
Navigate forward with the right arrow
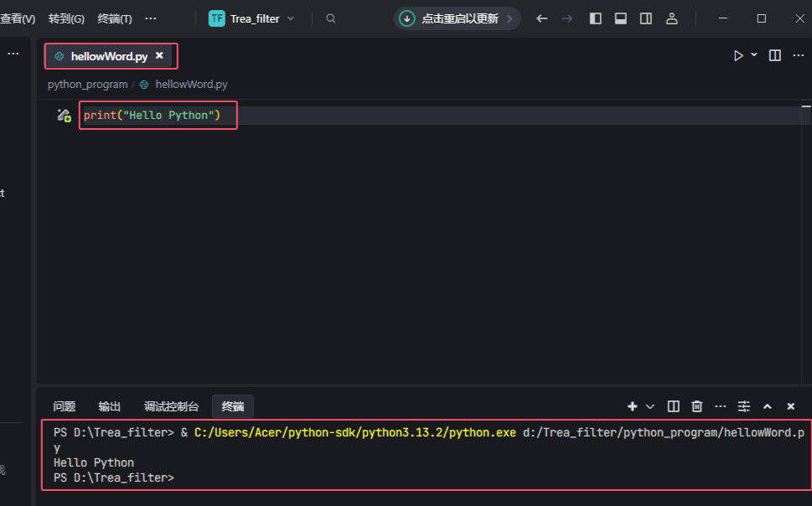[x=567, y=18]
